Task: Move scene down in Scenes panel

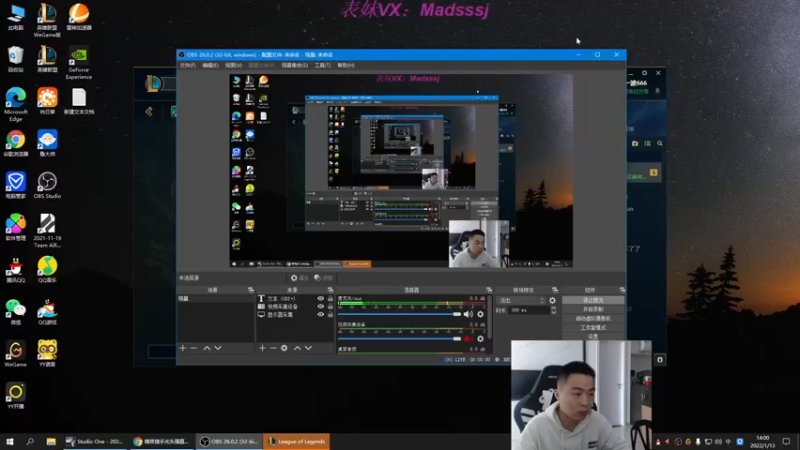Action: (x=218, y=348)
